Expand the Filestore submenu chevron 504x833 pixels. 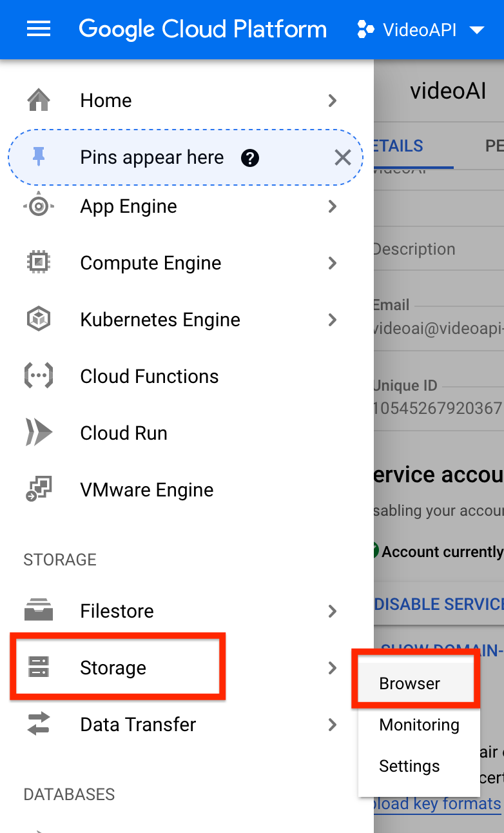coord(333,611)
